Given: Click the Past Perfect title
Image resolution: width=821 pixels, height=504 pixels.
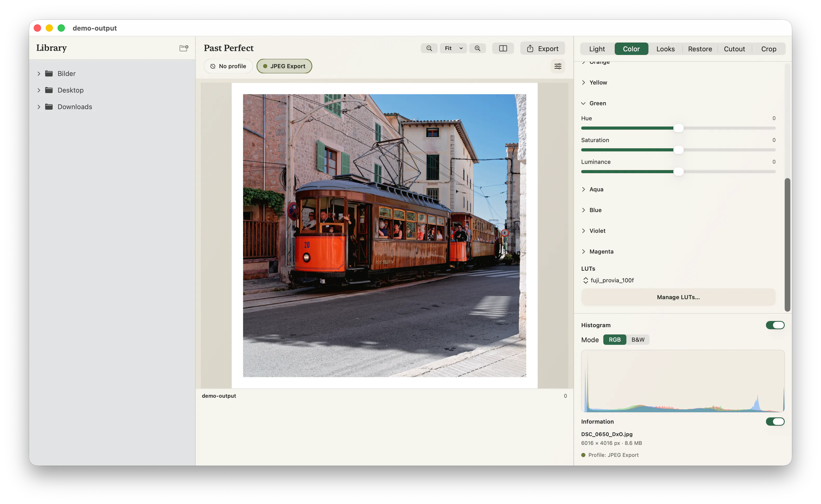Looking at the screenshot, I should (229, 48).
